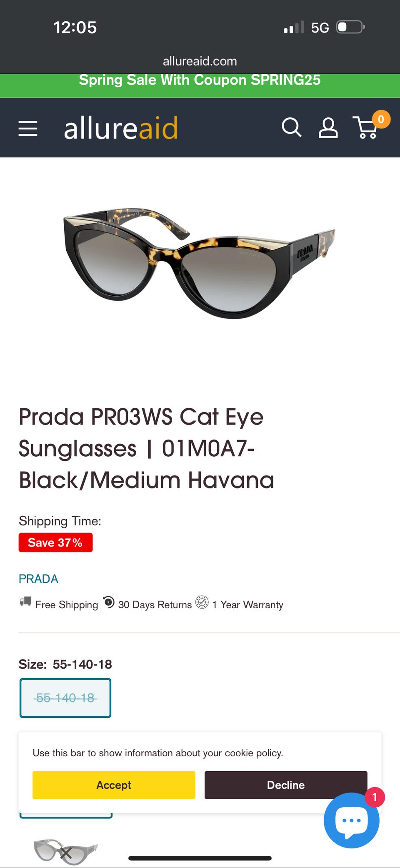Open the live chat bubble
The height and width of the screenshot is (868, 400).
pos(351,820)
